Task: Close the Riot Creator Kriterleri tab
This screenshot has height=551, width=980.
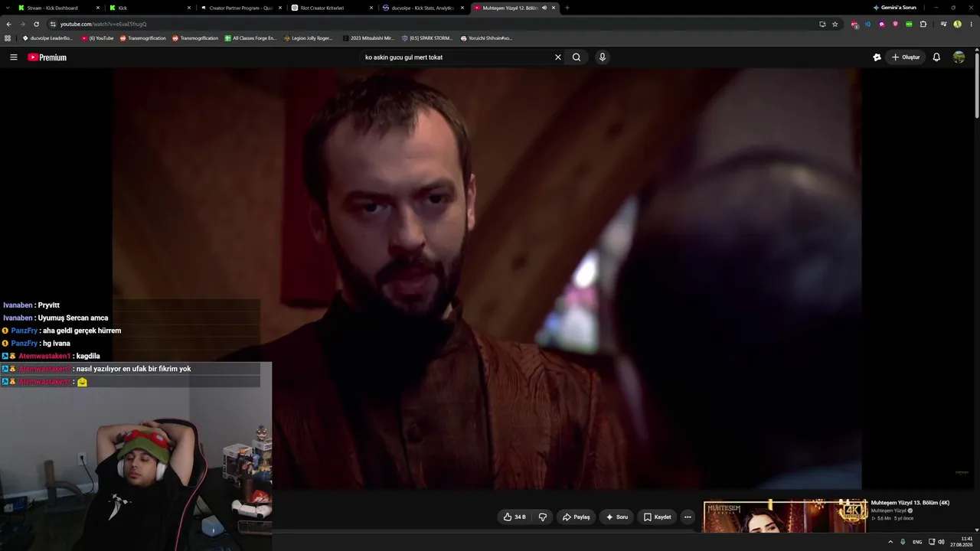Action: click(371, 8)
